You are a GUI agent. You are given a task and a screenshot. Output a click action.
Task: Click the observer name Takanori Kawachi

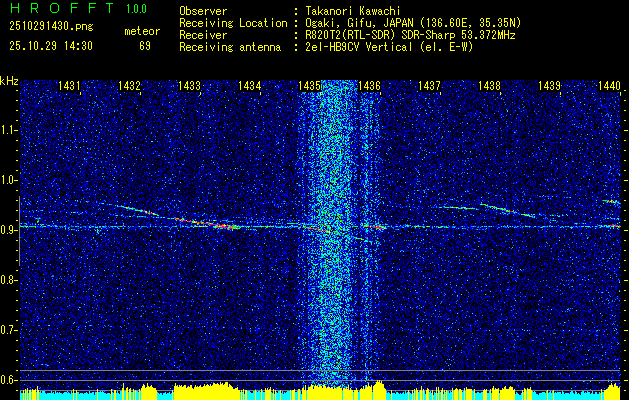353,11
